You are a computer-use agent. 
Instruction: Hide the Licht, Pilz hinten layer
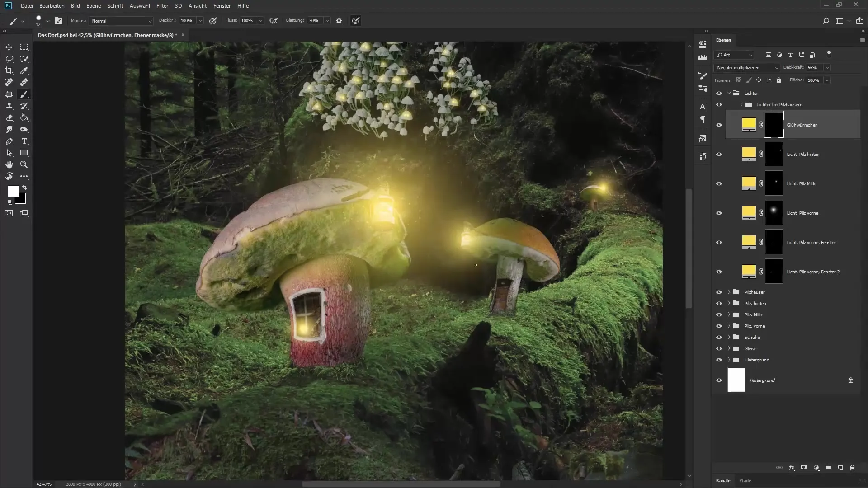click(x=719, y=155)
